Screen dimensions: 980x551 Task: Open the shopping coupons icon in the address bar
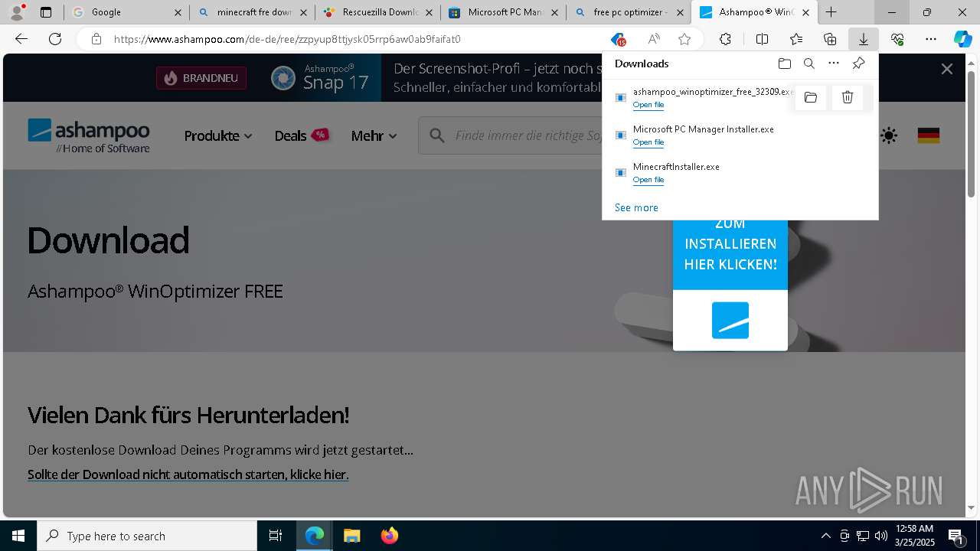618,39
